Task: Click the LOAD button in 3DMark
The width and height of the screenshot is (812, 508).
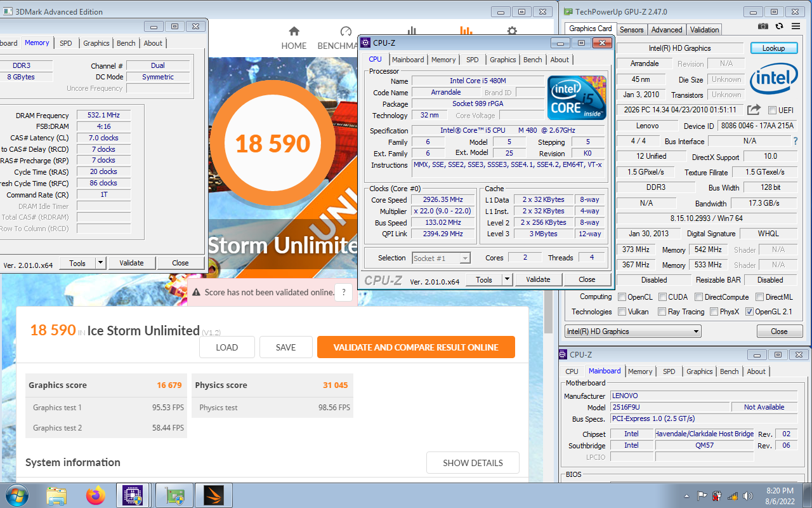Action: click(x=227, y=347)
